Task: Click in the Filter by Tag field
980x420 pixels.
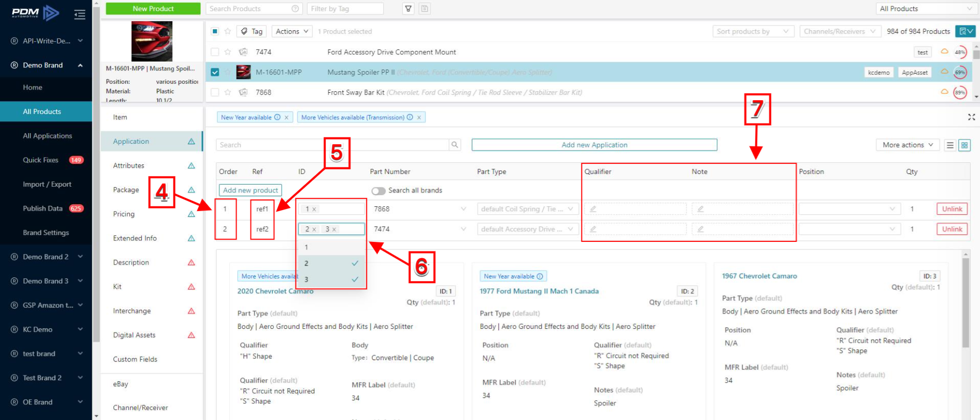Action: (345, 8)
